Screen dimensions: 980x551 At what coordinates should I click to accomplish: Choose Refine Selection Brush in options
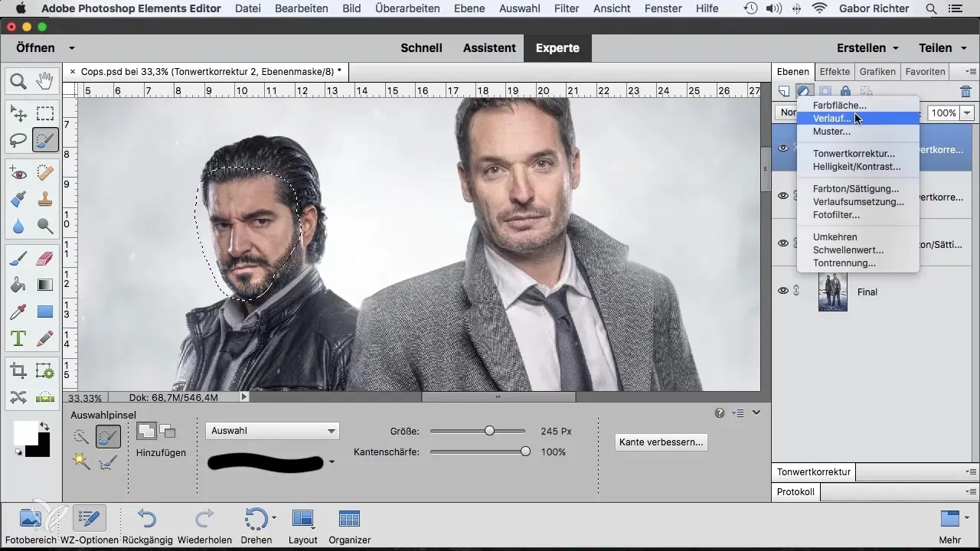click(x=108, y=461)
